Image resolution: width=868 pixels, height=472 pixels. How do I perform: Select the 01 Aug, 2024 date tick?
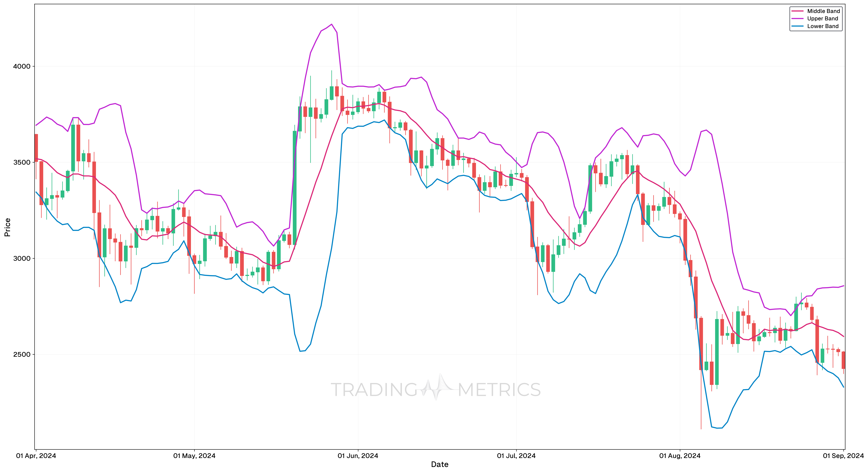(x=680, y=456)
